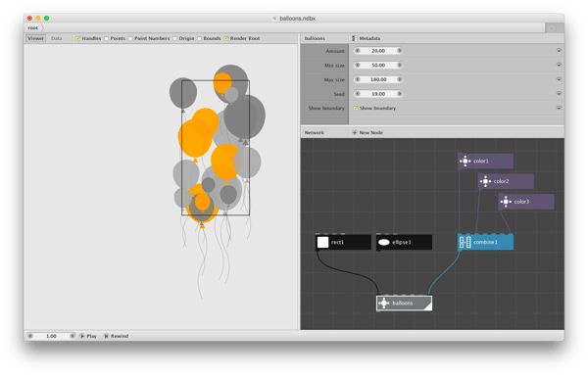Click the frame number field 1.00
The width and height of the screenshot is (588, 375).
pos(51,336)
